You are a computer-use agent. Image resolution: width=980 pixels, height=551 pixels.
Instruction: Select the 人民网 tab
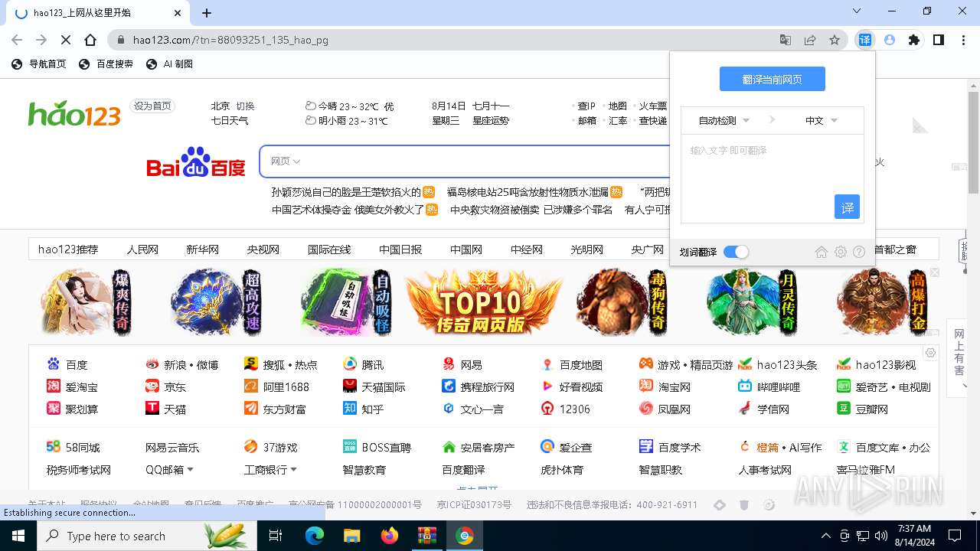click(x=142, y=249)
